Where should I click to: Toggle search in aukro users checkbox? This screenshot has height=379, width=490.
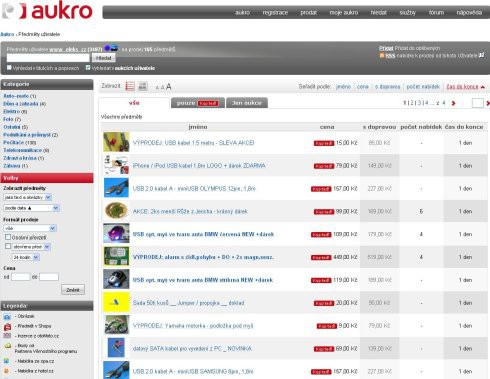pyautogui.click(x=88, y=68)
